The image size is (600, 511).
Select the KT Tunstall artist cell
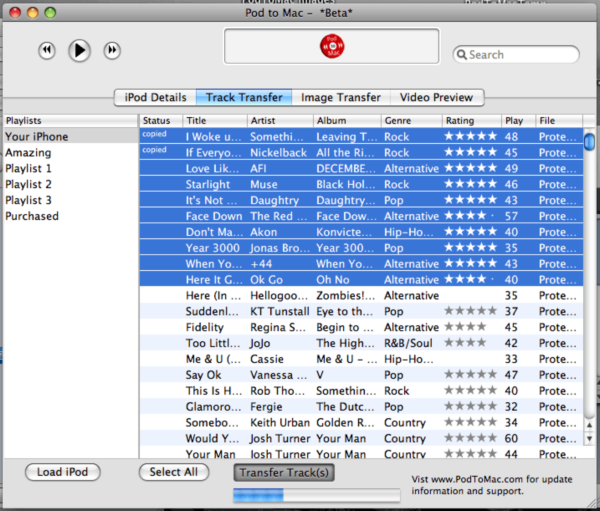280,312
